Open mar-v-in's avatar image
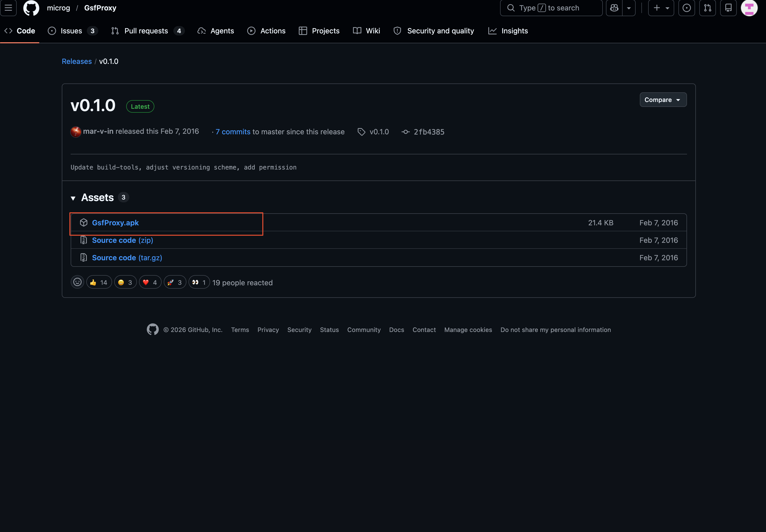Screen dimensions: 766x532 (76, 132)
